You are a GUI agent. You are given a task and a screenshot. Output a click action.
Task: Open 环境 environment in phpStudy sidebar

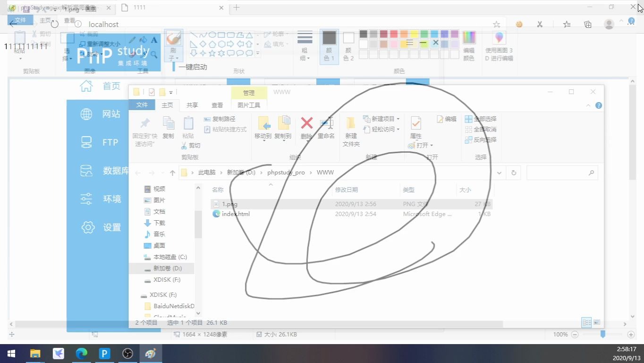(x=100, y=199)
